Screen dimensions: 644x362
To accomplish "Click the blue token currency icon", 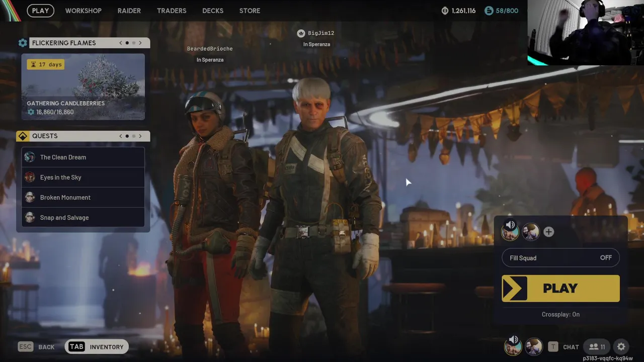I will [489, 11].
